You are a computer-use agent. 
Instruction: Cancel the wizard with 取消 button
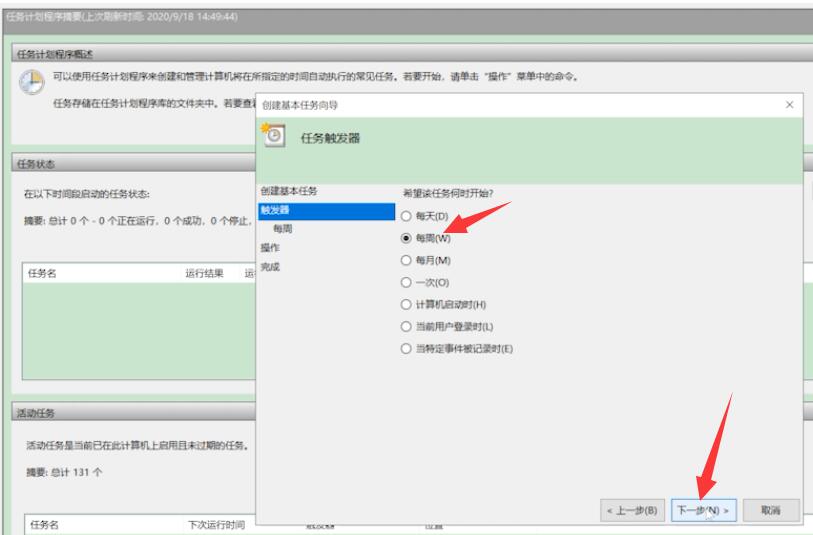click(770, 511)
